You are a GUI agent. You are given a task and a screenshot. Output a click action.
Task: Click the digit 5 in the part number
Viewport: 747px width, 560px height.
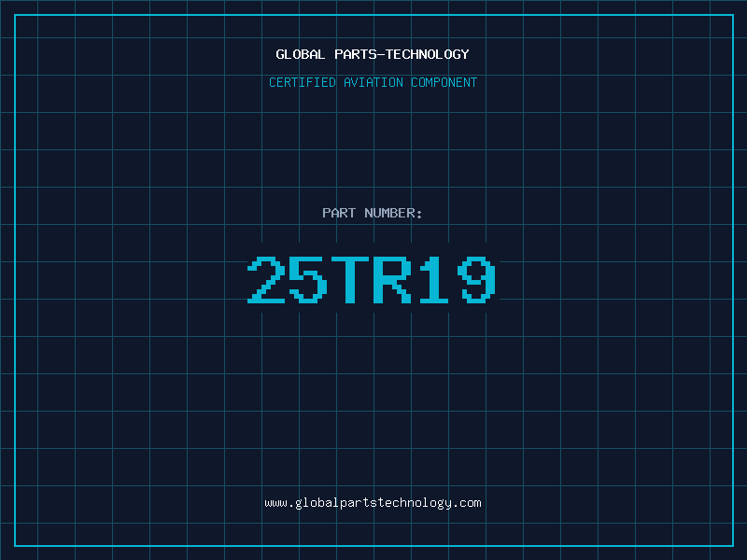(308, 279)
